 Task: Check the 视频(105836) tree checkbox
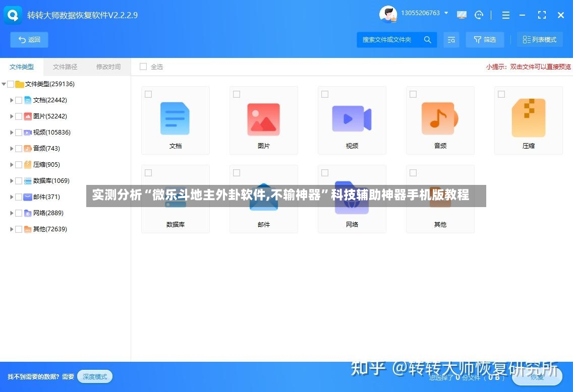19,132
